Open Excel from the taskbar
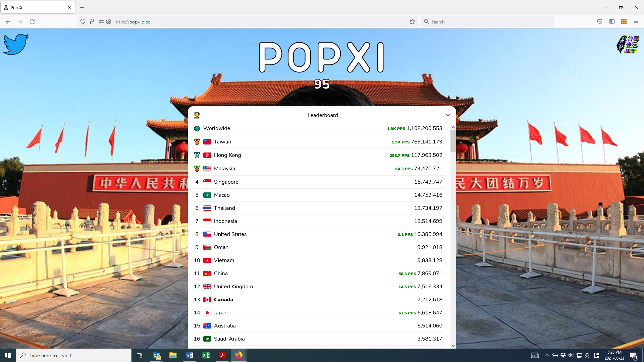The height and width of the screenshot is (362, 644). click(x=206, y=355)
